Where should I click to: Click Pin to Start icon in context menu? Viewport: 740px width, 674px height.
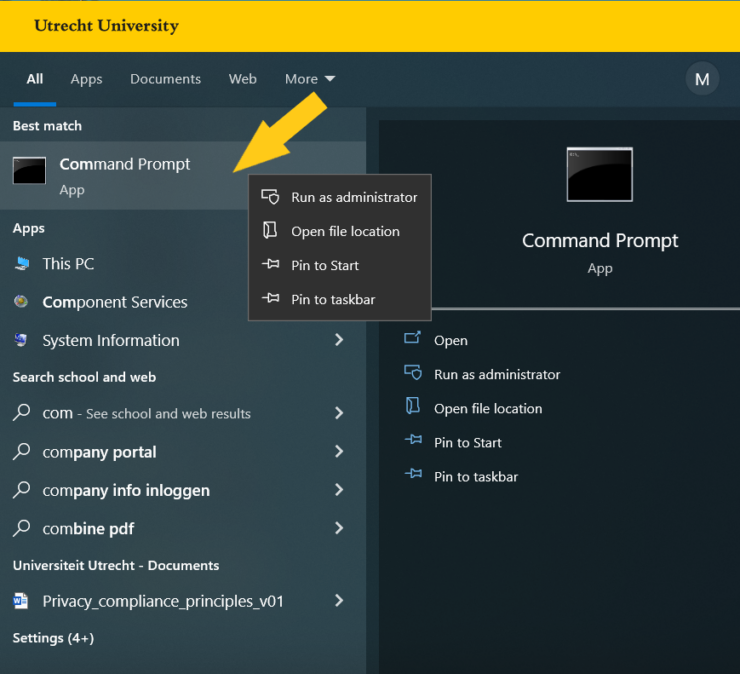pyautogui.click(x=270, y=263)
